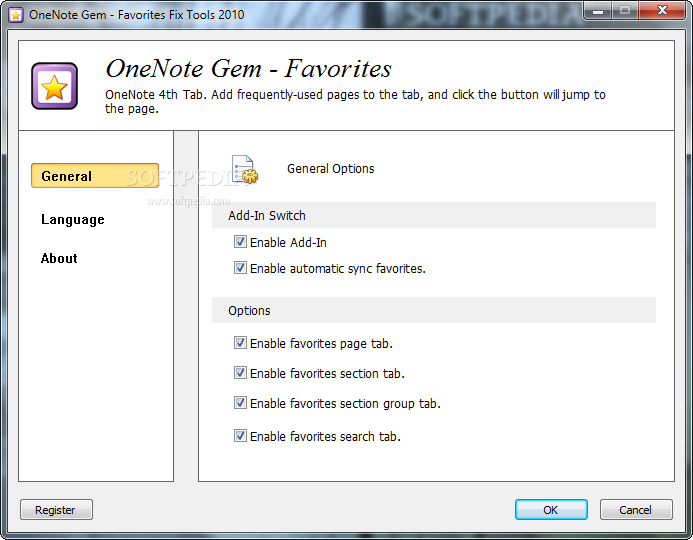Toggle Enable favorites section group tab
Image resolution: width=693 pixels, height=540 pixels.
tap(240, 403)
